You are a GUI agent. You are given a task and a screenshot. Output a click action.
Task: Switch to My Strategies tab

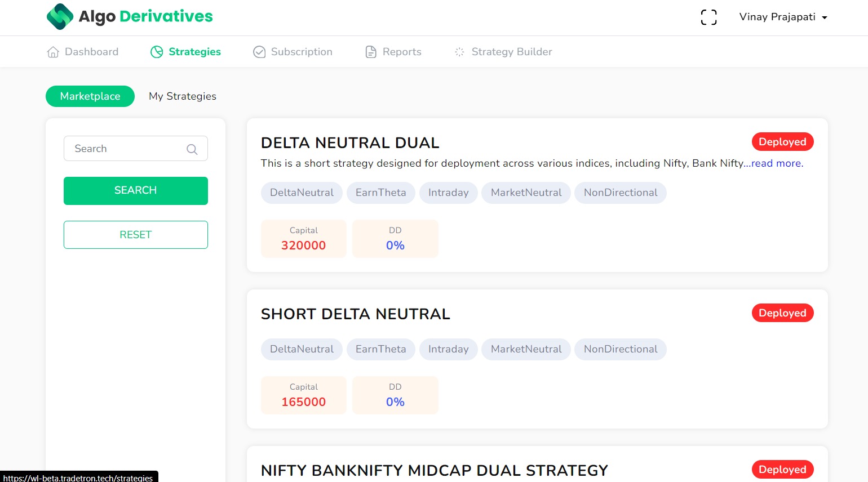click(182, 96)
